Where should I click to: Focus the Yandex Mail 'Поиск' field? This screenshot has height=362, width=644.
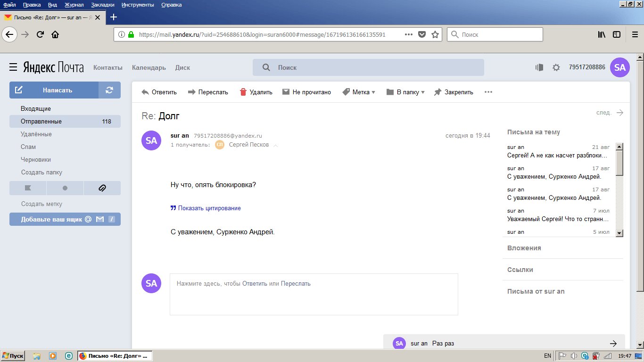tap(368, 67)
